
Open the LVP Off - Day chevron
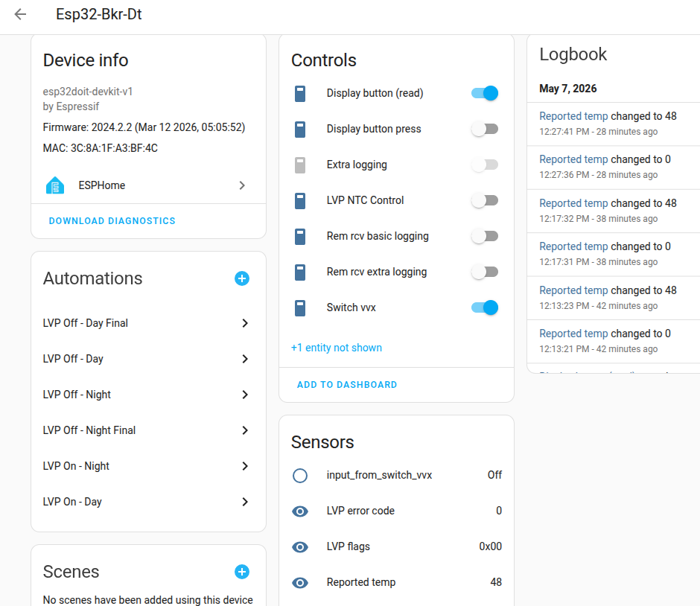[245, 359]
